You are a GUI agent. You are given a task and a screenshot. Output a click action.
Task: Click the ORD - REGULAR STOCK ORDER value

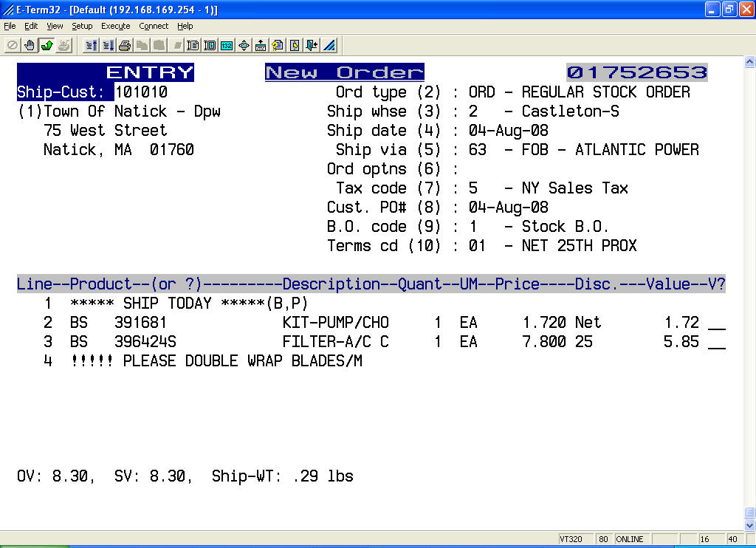[579, 92]
